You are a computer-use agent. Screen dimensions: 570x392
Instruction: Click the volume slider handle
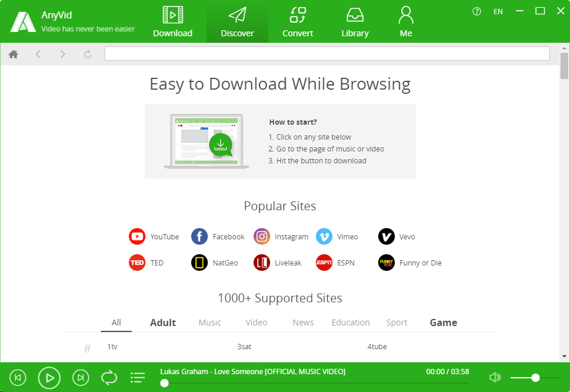(535, 378)
